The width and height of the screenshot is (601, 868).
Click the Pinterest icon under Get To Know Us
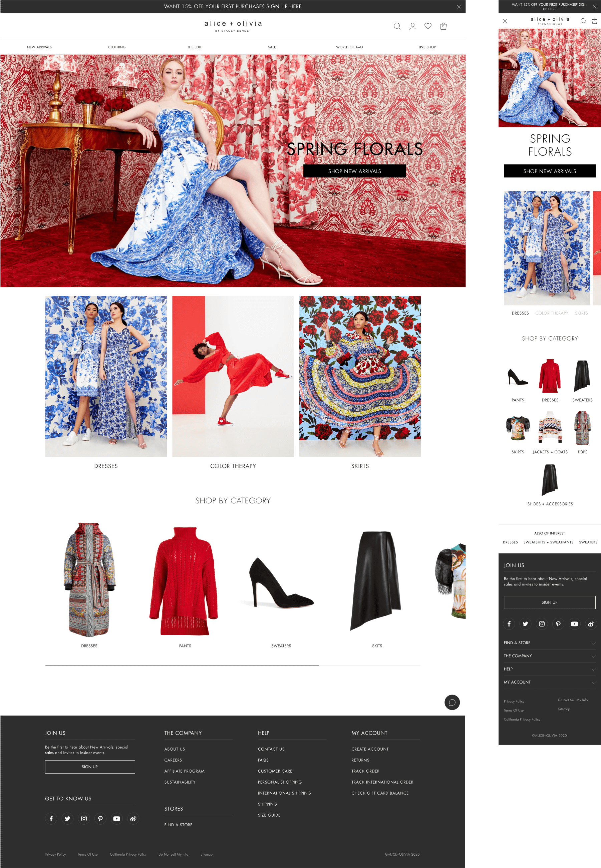[100, 818]
